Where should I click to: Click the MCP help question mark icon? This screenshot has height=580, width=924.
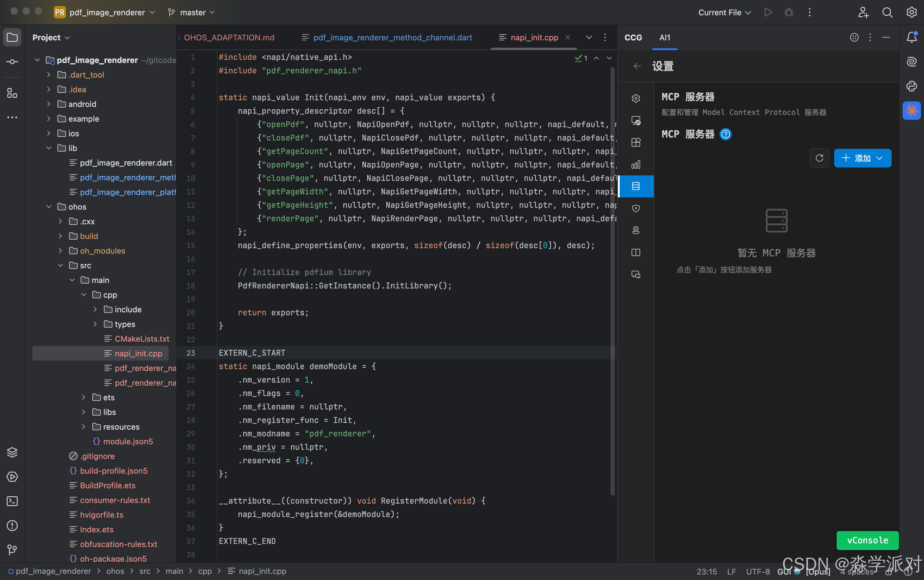pyautogui.click(x=725, y=134)
